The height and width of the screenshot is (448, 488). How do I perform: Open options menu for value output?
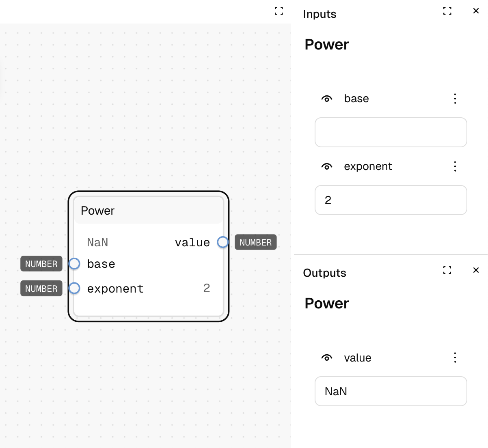pyautogui.click(x=455, y=358)
